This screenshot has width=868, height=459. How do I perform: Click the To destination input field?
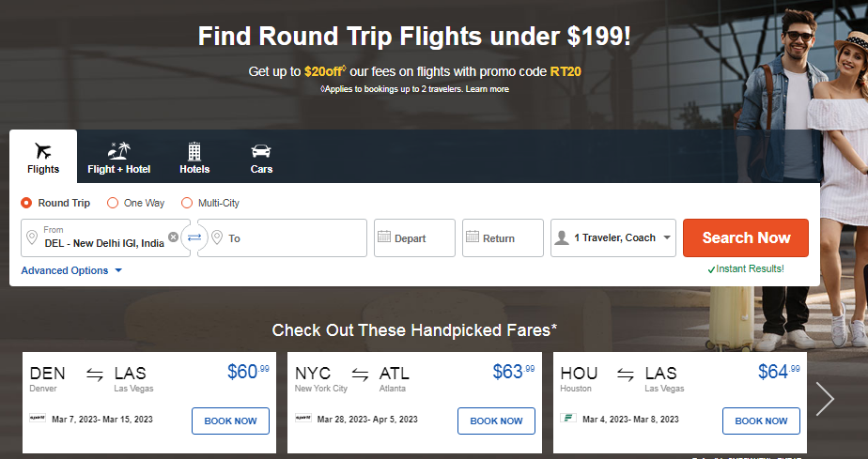click(291, 238)
